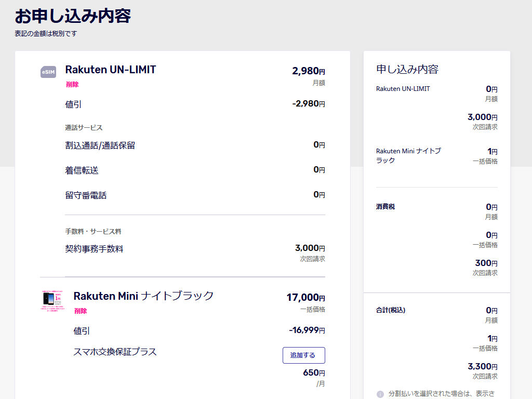Click the 3,300円 total next billing amount
The width and height of the screenshot is (532, 399).
[483, 366]
